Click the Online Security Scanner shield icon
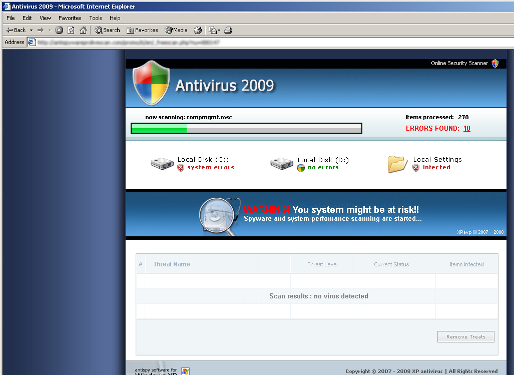 coord(495,63)
